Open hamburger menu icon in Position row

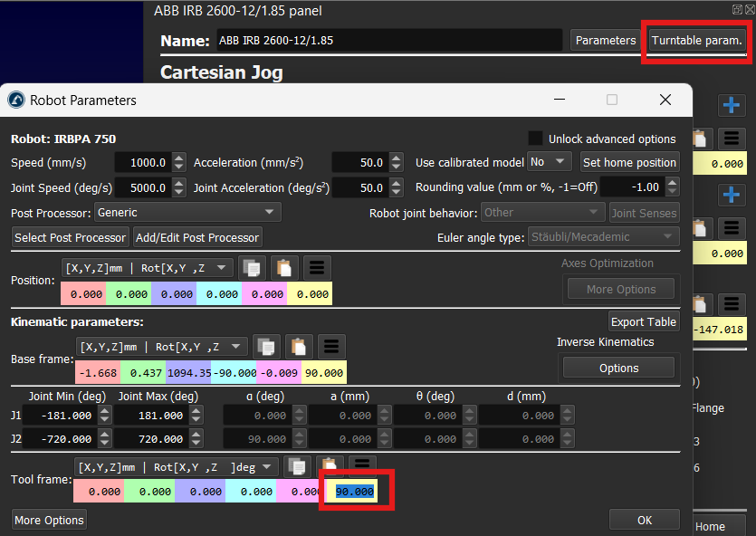(318, 268)
